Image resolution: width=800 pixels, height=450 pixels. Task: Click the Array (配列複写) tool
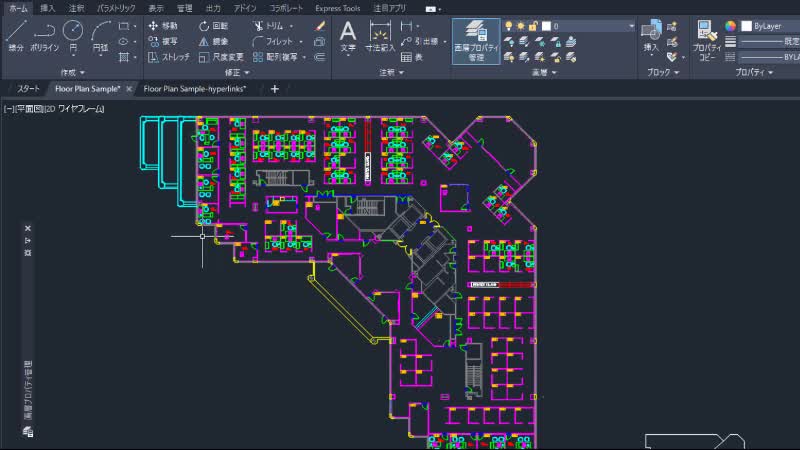(276, 57)
